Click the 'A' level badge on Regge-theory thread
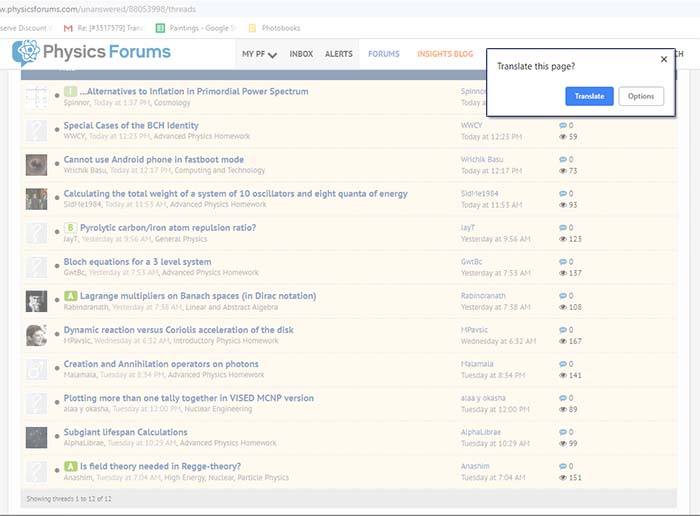The image size is (700, 516). point(70,466)
